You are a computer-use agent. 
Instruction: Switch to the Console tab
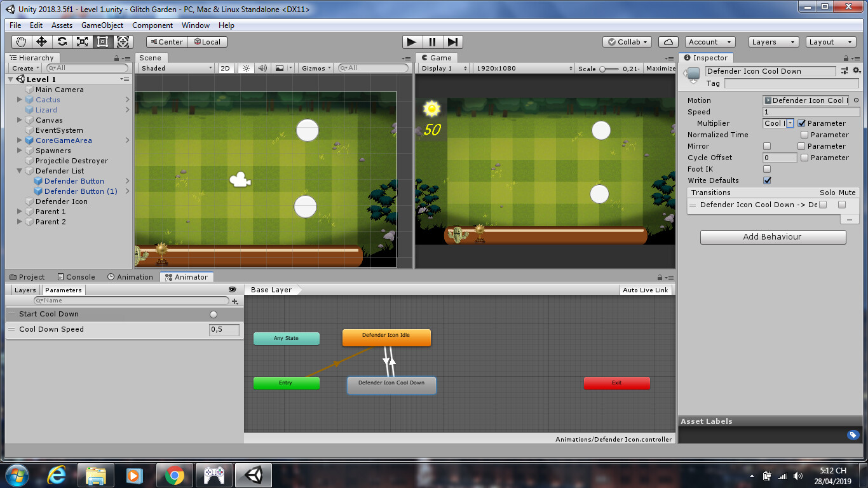click(76, 276)
